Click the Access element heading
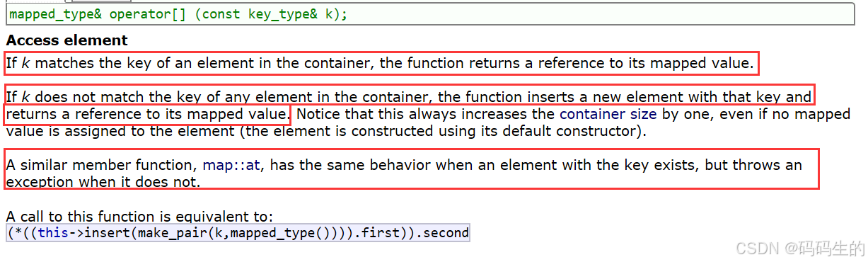The height and width of the screenshot is (262, 868). pos(67,40)
